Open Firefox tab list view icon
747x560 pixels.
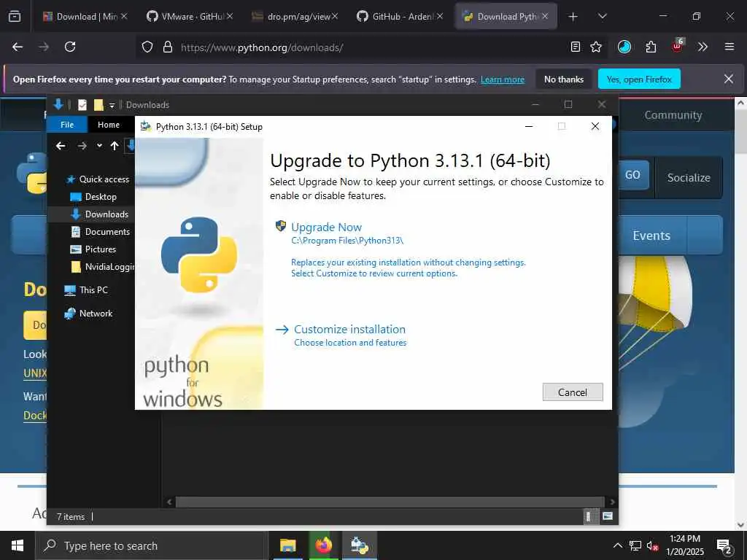pos(15,16)
